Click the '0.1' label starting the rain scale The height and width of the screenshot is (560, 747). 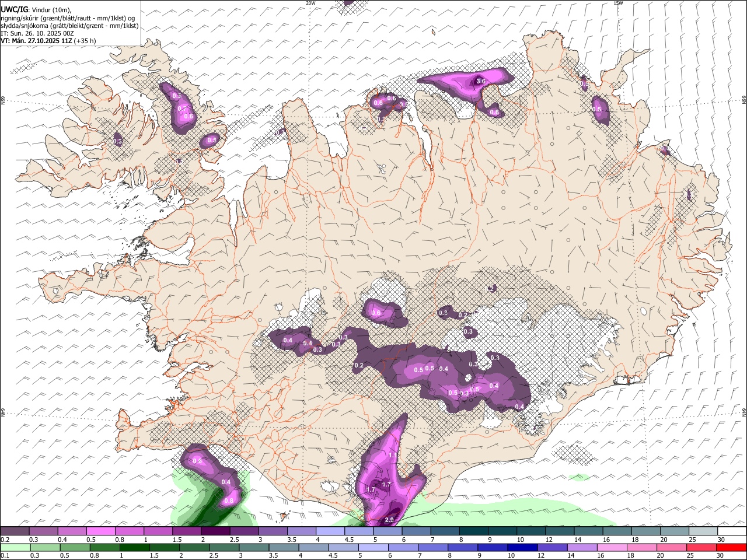(x=5, y=555)
